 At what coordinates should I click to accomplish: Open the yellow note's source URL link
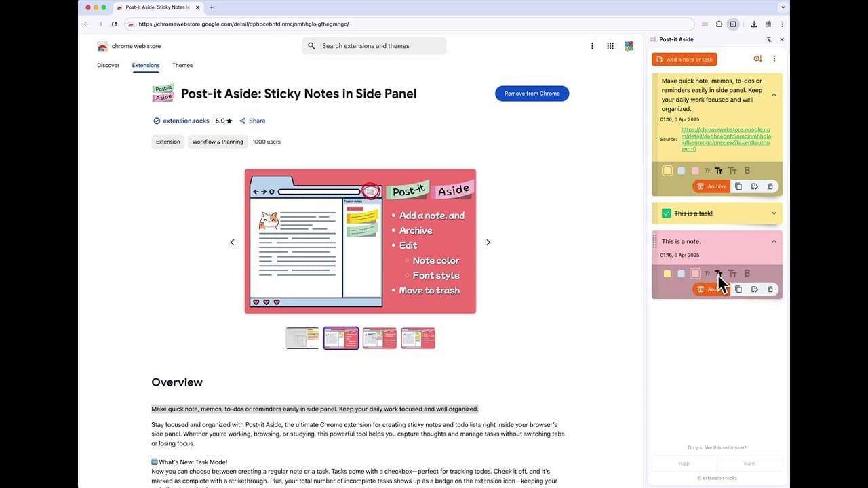[x=726, y=139]
